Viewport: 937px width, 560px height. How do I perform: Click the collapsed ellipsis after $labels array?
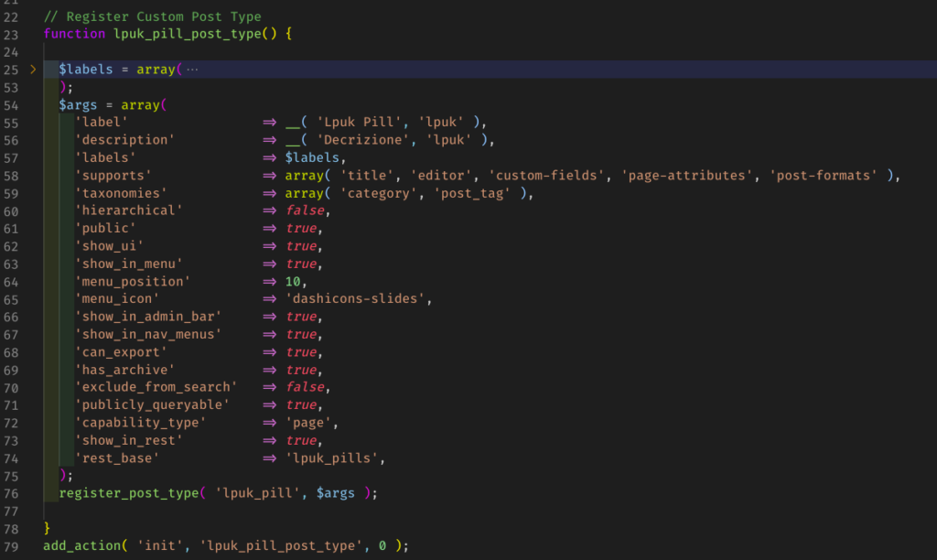192,70
